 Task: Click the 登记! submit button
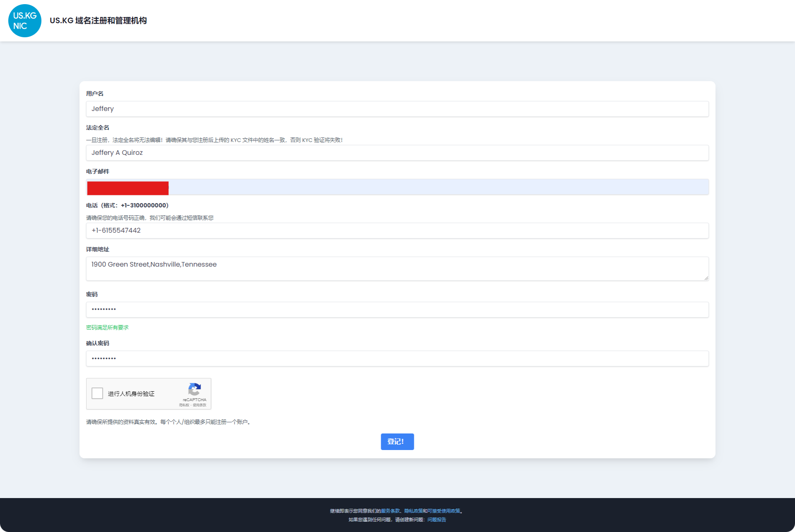point(397,442)
